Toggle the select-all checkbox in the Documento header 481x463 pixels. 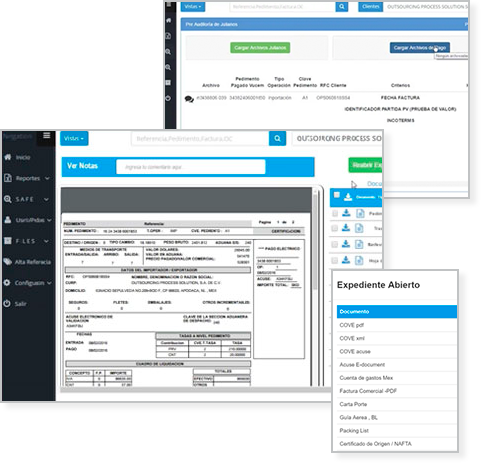337,195
